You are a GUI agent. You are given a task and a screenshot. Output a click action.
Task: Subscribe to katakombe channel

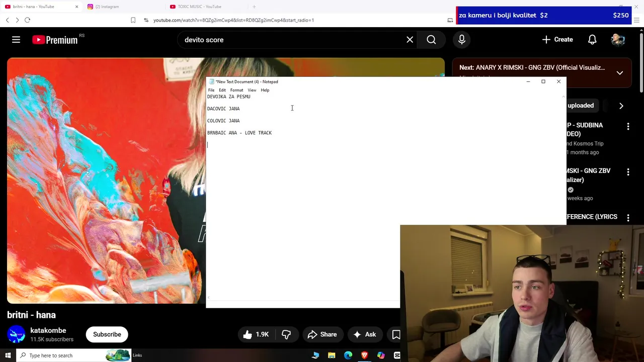click(x=107, y=334)
